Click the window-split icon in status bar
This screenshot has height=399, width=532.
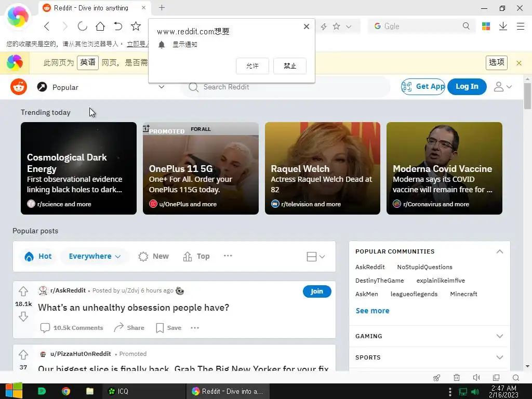[496, 378]
